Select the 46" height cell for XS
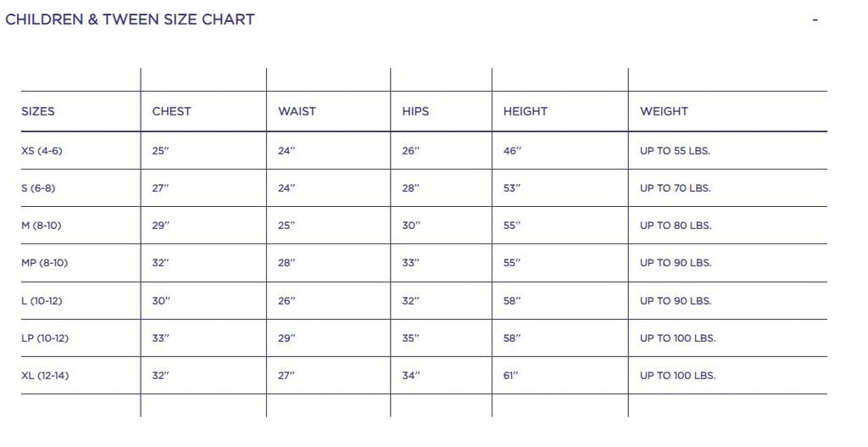Screen dimensions: 868x447 click(x=512, y=151)
